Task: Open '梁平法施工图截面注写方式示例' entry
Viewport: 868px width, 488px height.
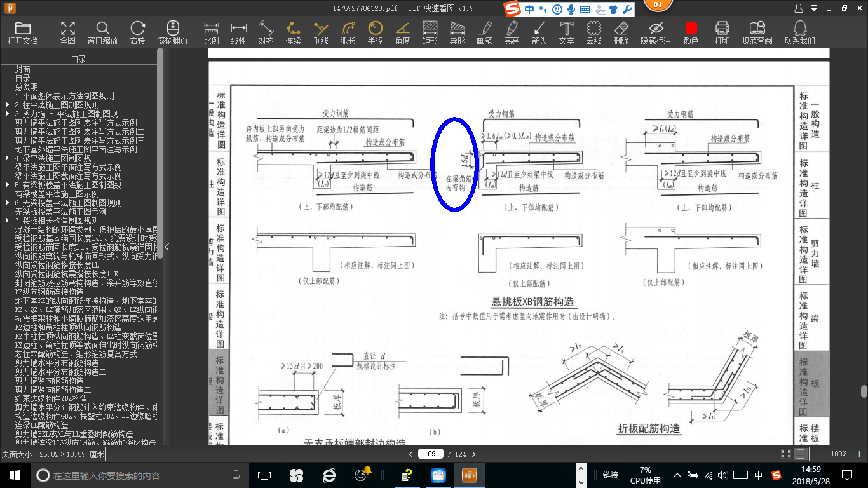Action: point(69,176)
